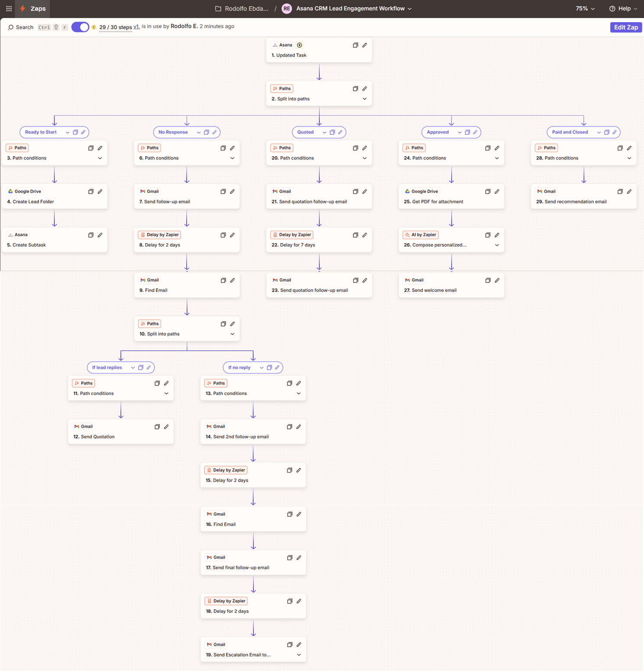This screenshot has height=671, width=644.
Task: Edit step 9 Find Email
Action: (x=233, y=280)
